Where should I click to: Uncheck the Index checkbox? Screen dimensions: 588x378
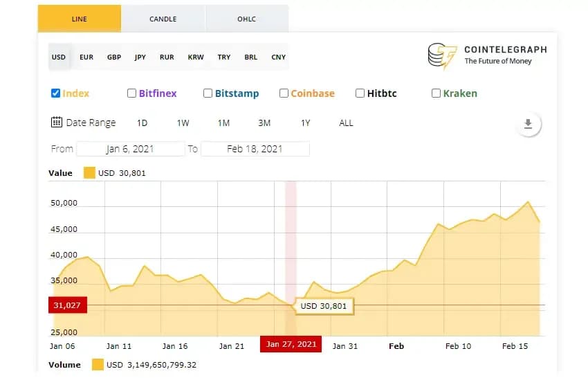point(55,93)
